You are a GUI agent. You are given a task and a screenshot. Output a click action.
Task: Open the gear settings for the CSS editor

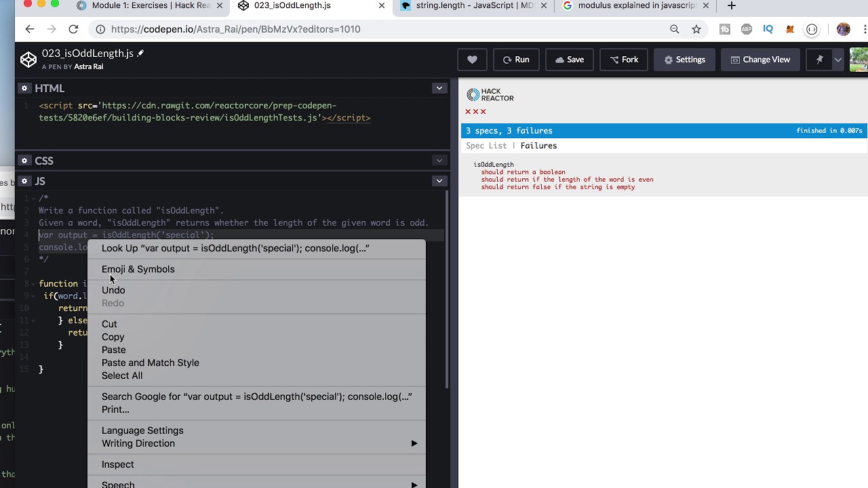[x=24, y=161]
